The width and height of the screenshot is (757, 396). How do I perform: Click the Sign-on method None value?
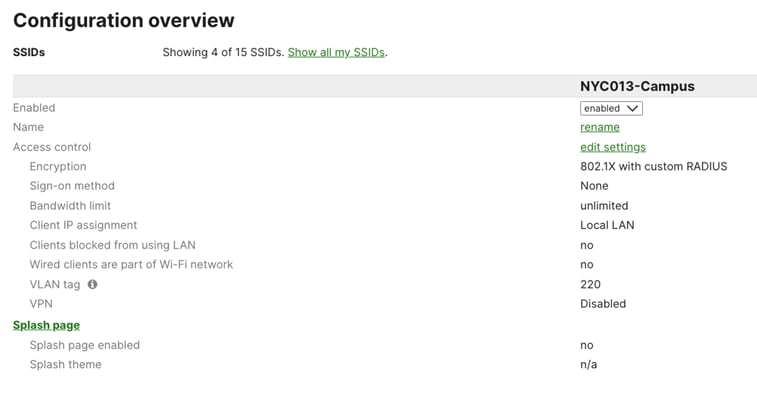[x=594, y=186]
